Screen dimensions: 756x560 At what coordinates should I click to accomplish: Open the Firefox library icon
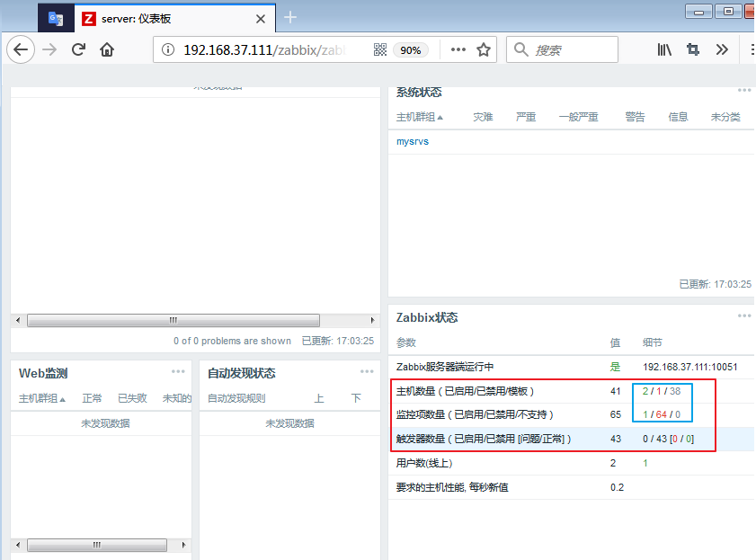(x=664, y=50)
